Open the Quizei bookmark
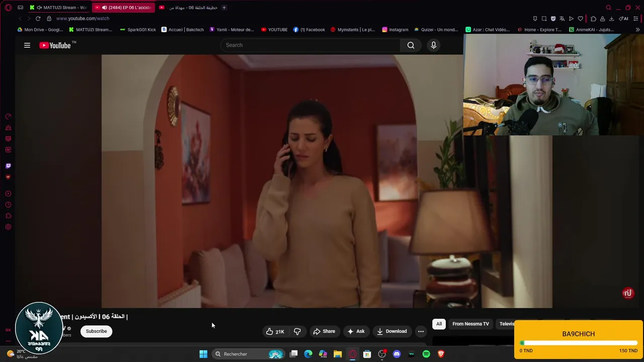Image resolution: width=644 pixels, height=362 pixels. (436, 30)
